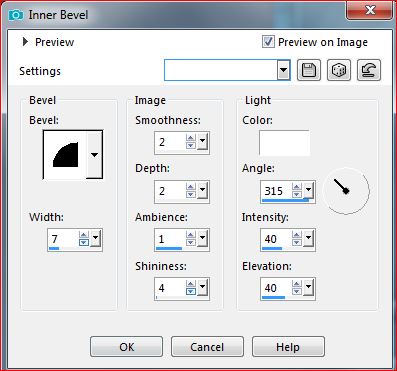Open the Intensity slider dropdown arrow
This screenshot has width=397, height=371.
coord(309,238)
